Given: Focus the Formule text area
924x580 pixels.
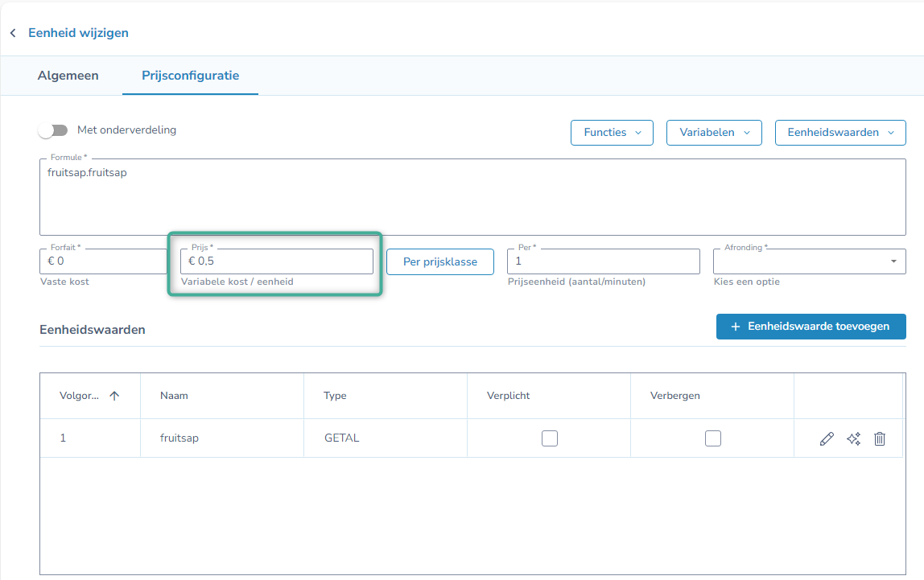Looking at the screenshot, I should tap(472, 197).
